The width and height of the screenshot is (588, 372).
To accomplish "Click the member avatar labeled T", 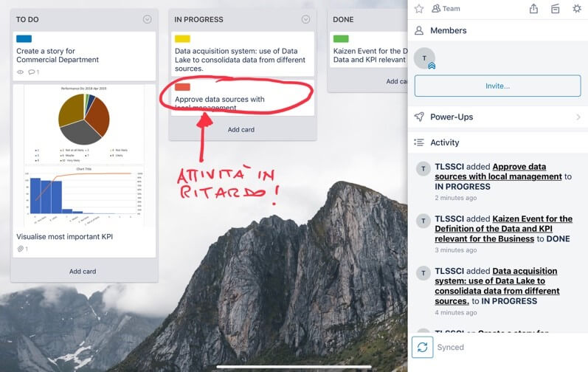I will [424, 58].
